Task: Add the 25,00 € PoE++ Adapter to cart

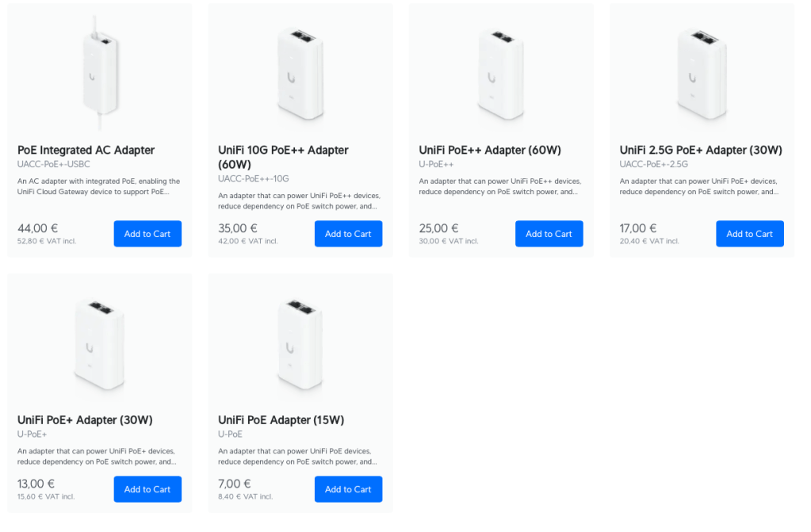Action: tap(549, 234)
